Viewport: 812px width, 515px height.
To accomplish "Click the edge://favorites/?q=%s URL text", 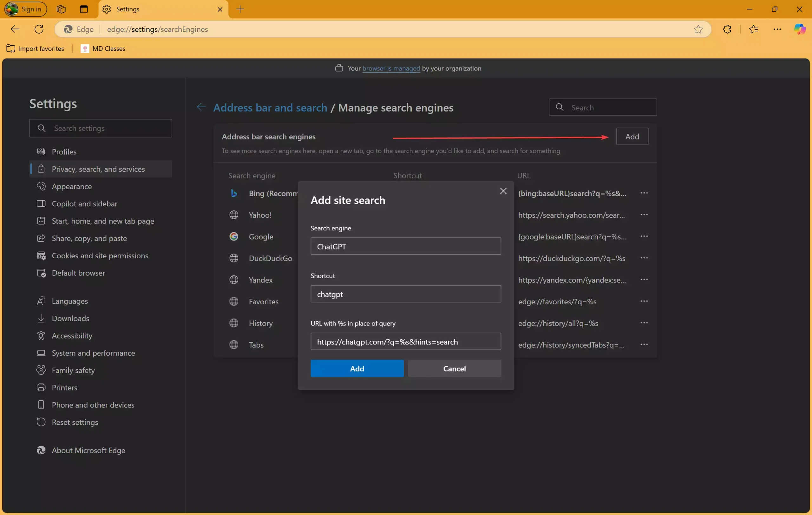I will coord(557,302).
